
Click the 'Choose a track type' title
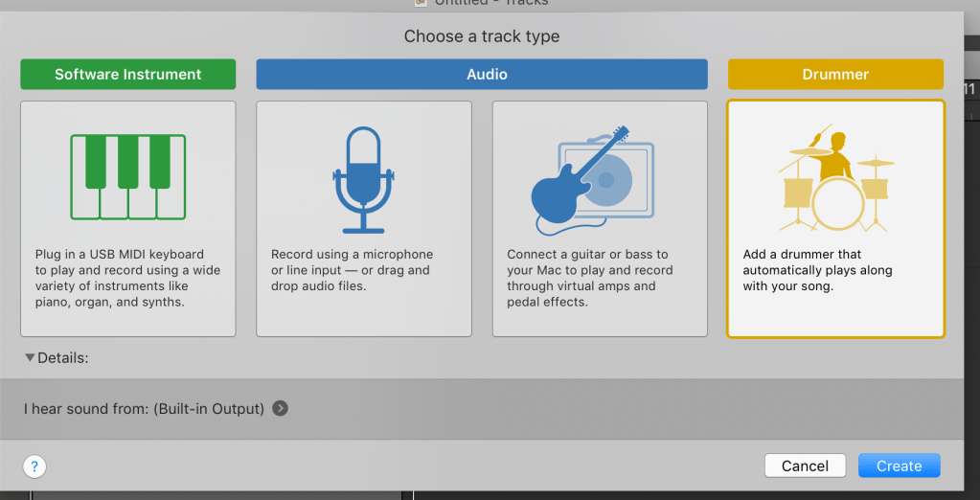coord(481,36)
